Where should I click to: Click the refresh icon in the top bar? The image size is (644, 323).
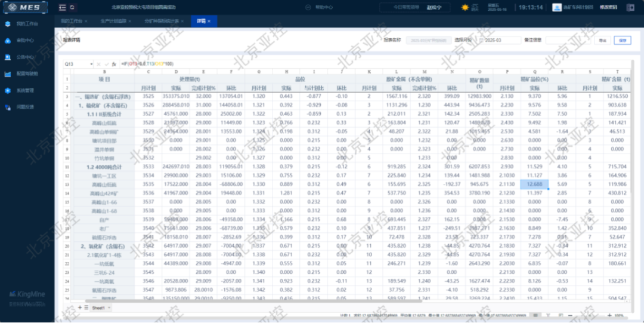point(72,7)
